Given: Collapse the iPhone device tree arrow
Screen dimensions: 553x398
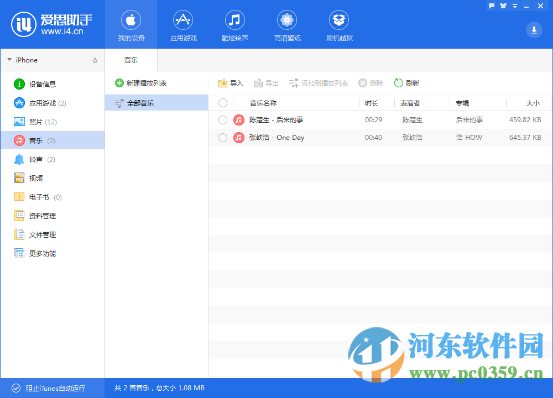Looking at the screenshot, I should click(x=9, y=60).
